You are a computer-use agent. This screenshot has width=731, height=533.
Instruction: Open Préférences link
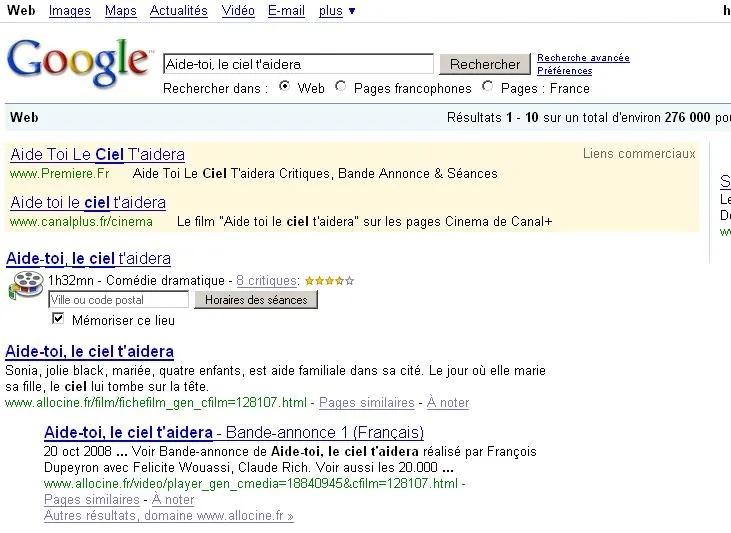click(565, 71)
